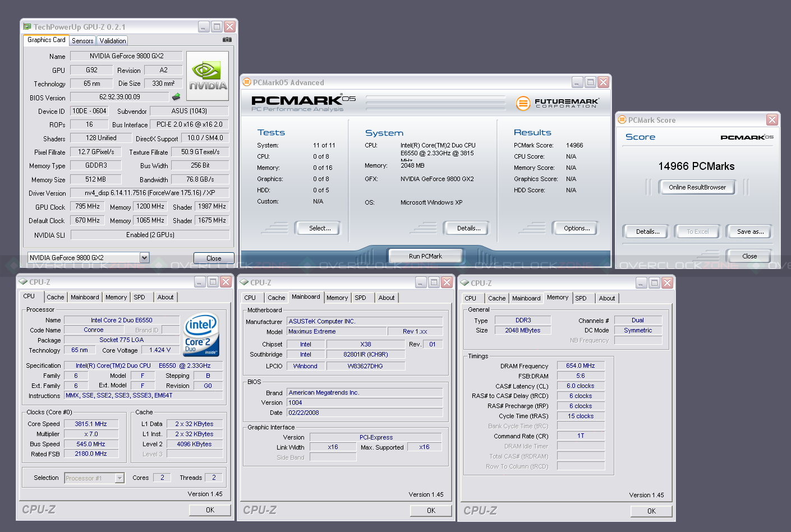Click the CPU-Z CPU window title icon
This screenshot has width=791, height=532.
23,282
